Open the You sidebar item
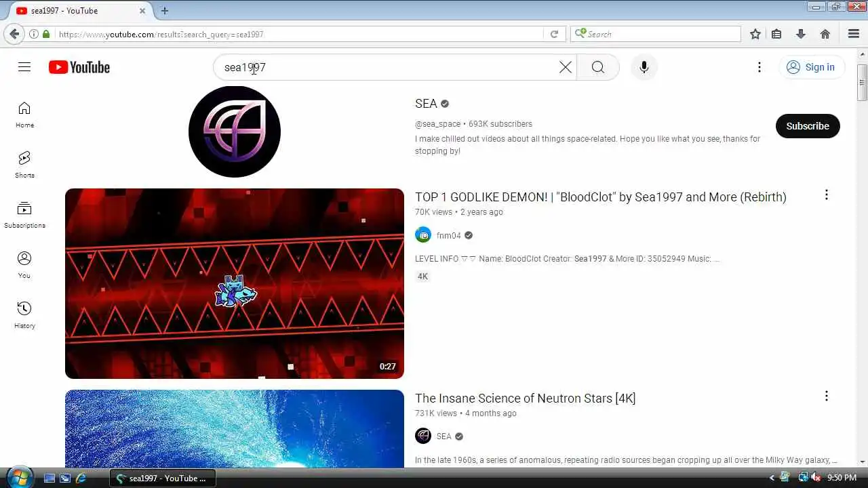The image size is (868, 488). click(x=24, y=265)
